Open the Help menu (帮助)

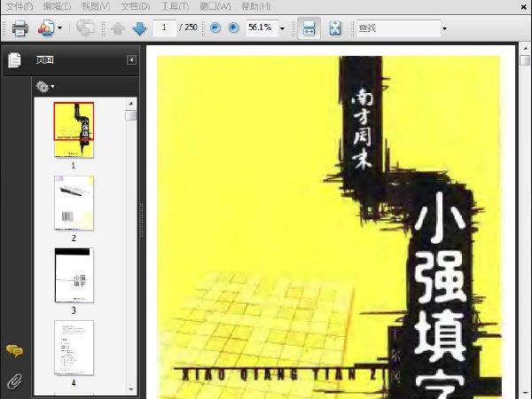[256, 6]
